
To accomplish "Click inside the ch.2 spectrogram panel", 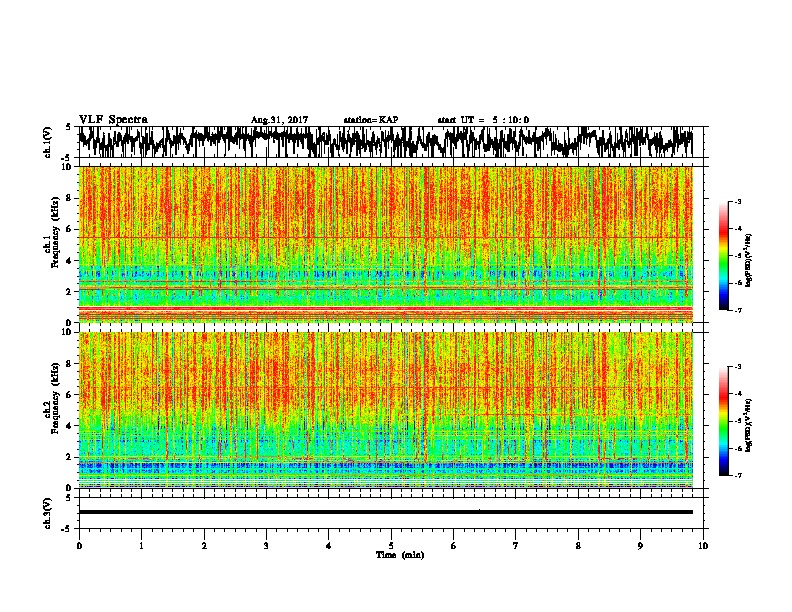I will (x=386, y=410).
